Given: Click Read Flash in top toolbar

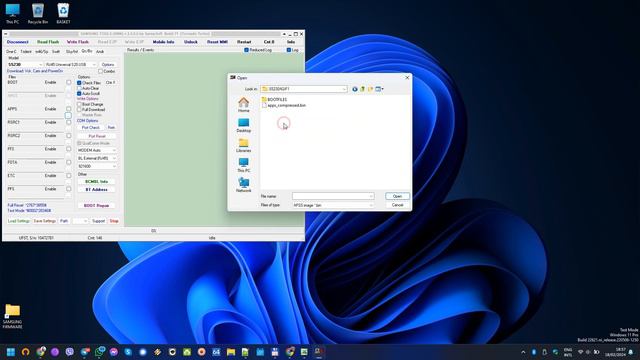Looking at the screenshot, I should [x=48, y=42].
